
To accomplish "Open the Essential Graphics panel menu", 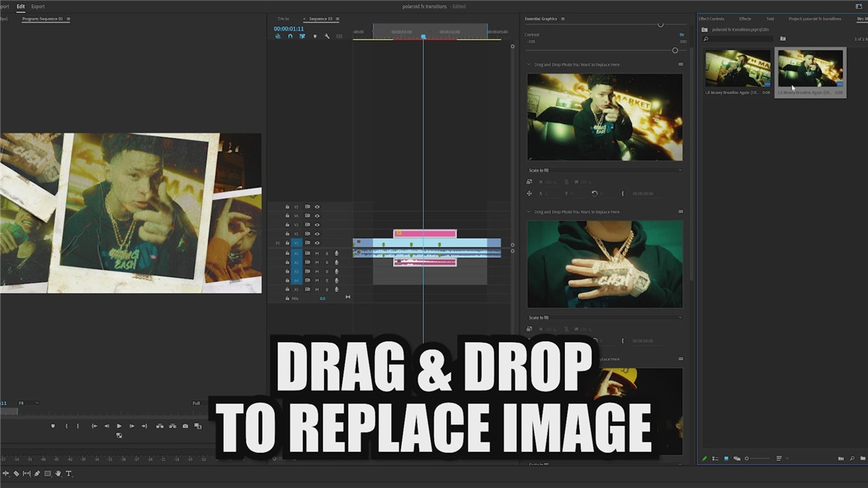I will 563,19.
